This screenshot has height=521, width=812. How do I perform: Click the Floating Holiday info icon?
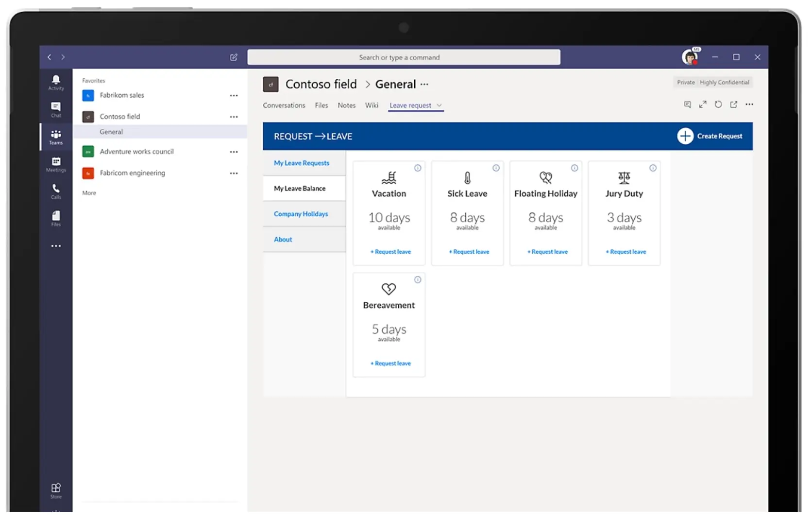click(x=575, y=168)
